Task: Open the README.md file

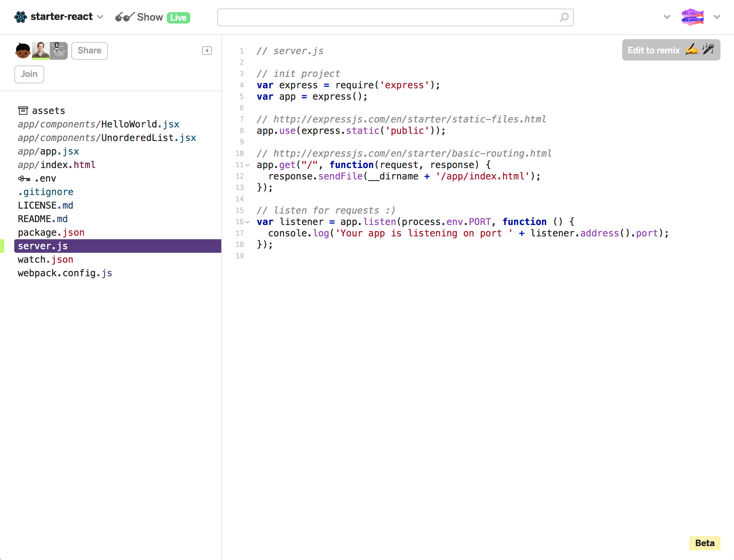Action: tap(43, 219)
